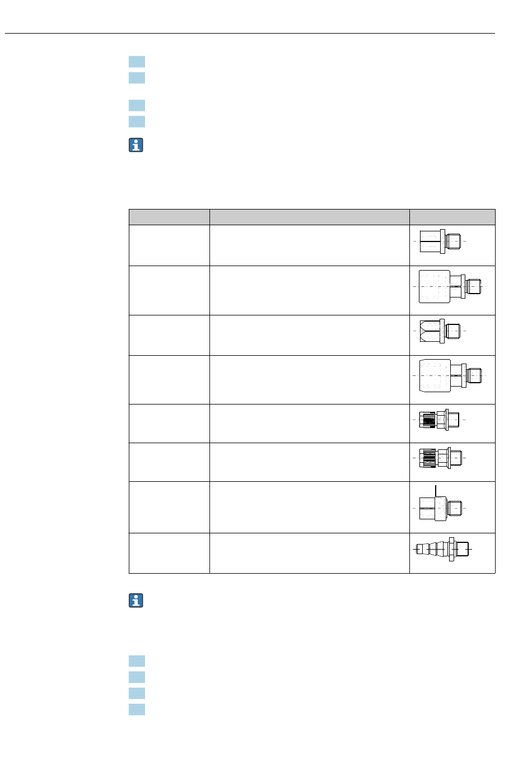532x767 pixels.
Task: Click the fourth row's large adapter drawing
Action: [450, 375]
